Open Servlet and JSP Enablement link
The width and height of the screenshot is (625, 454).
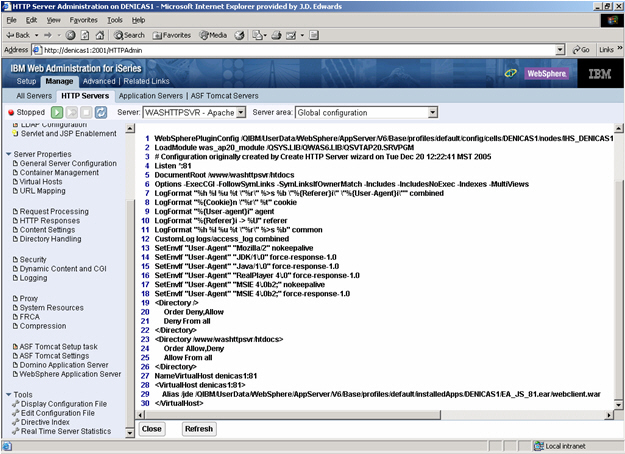point(69,134)
